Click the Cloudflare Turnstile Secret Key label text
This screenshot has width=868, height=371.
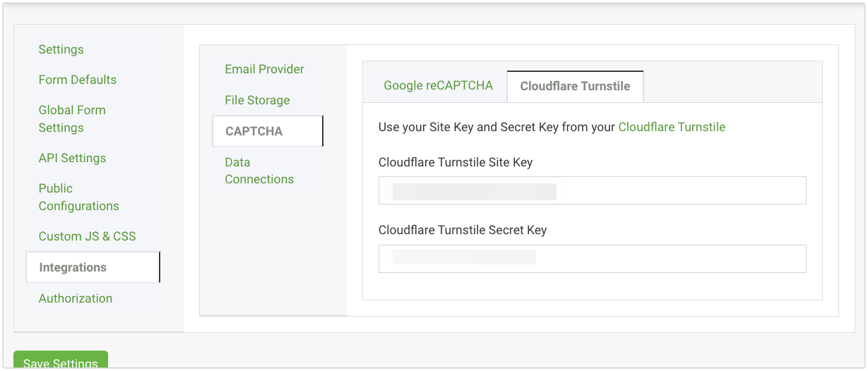[463, 230]
